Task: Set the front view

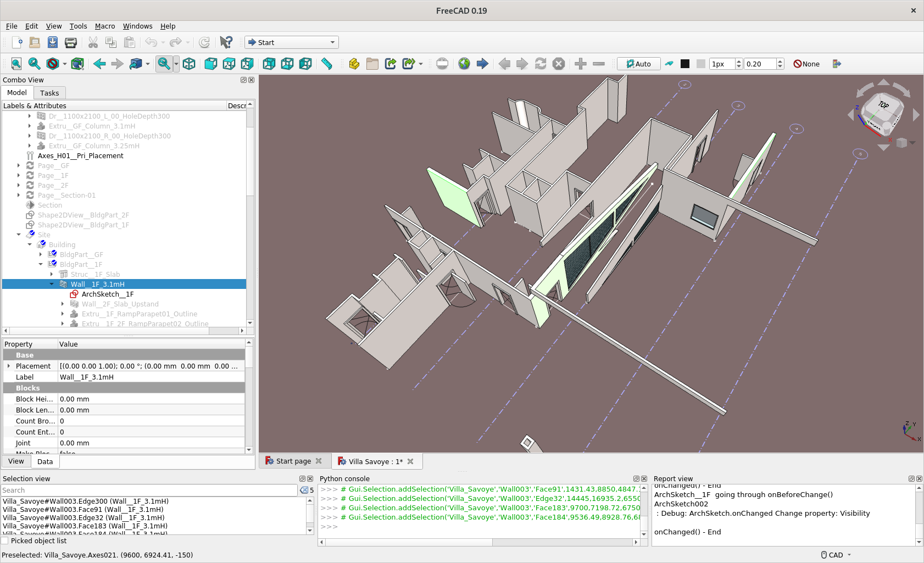Action: pos(211,64)
